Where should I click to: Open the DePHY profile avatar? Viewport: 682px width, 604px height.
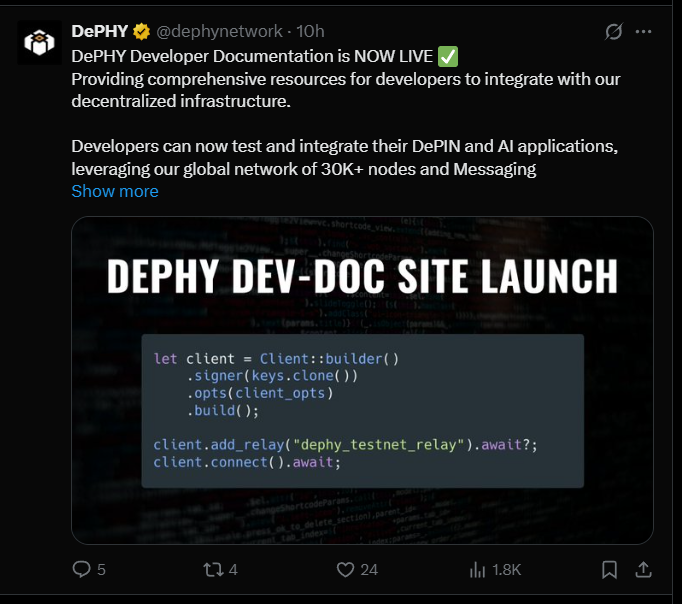pos(39,42)
